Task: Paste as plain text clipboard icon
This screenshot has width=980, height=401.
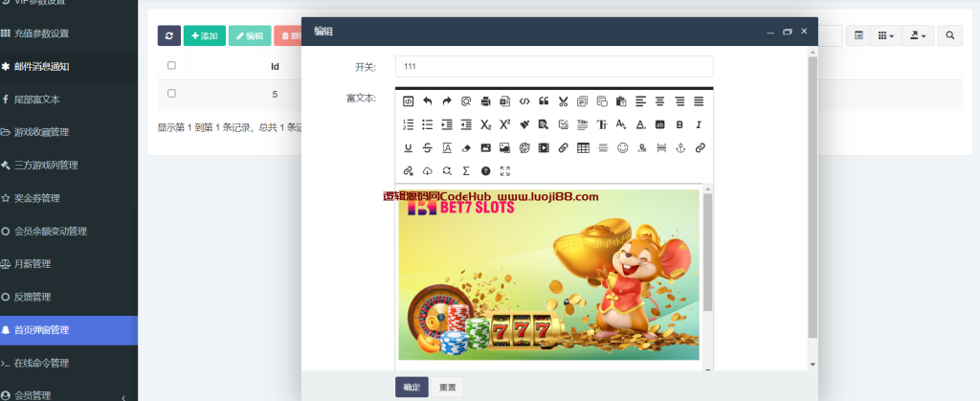Action: (x=621, y=101)
